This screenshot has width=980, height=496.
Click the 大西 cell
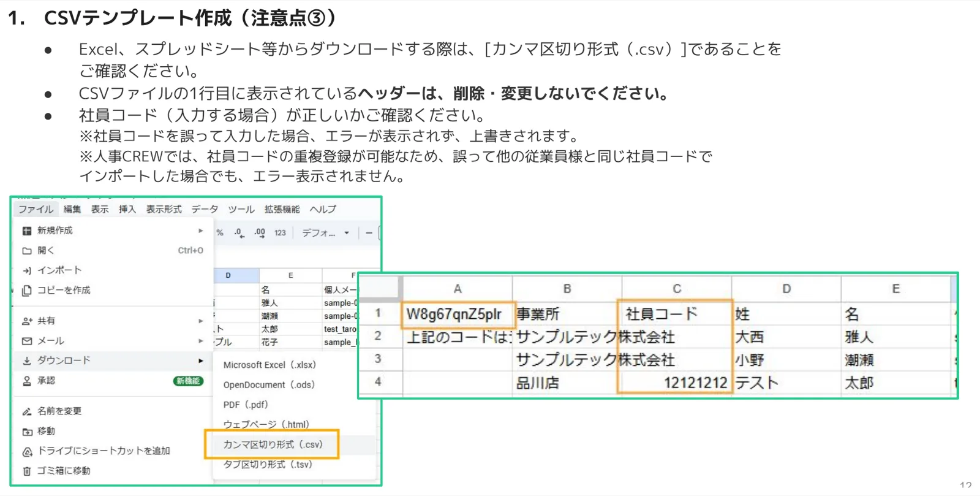tap(786, 337)
